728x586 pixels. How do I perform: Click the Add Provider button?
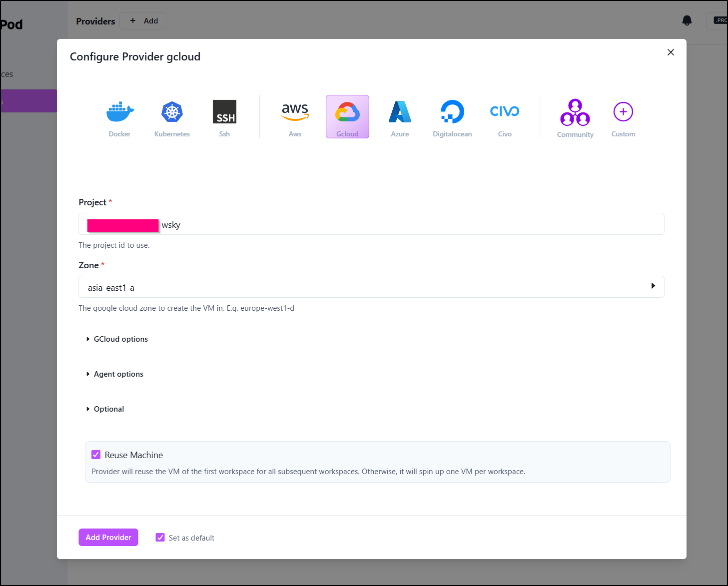[x=108, y=538]
